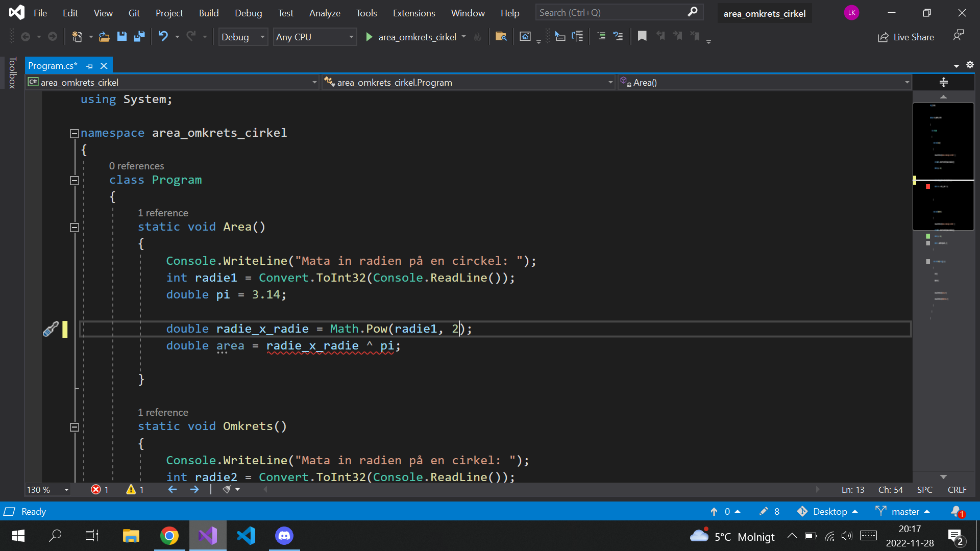Screen dimensions: 980x551
Task: Open the Debug configuration dropdown
Action: [243, 37]
